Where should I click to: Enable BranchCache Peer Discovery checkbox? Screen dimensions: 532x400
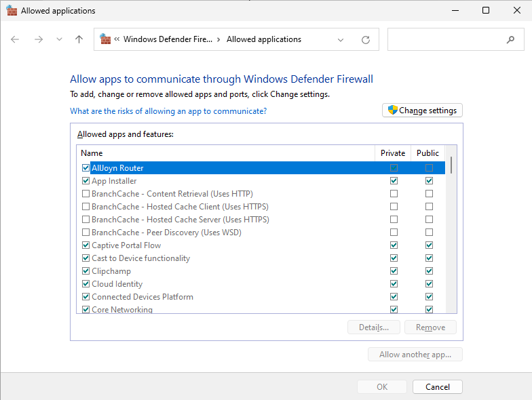coord(85,232)
